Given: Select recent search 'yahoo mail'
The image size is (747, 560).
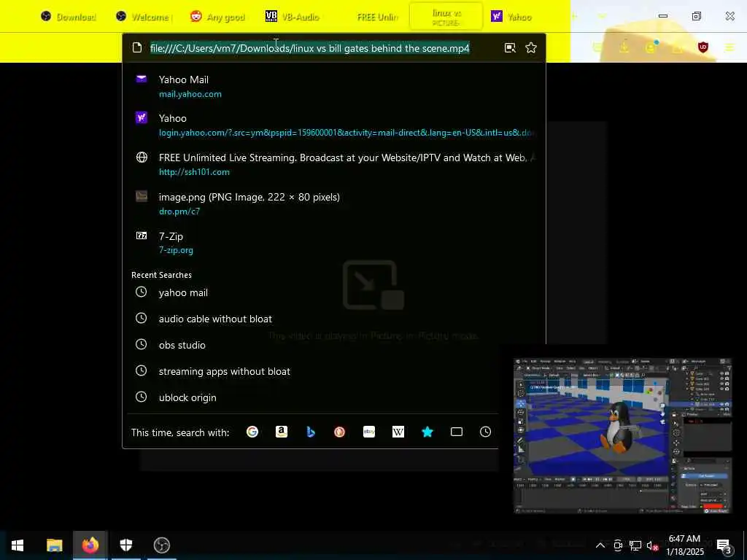Looking at the screenshot, I should (x=333, y=292).
